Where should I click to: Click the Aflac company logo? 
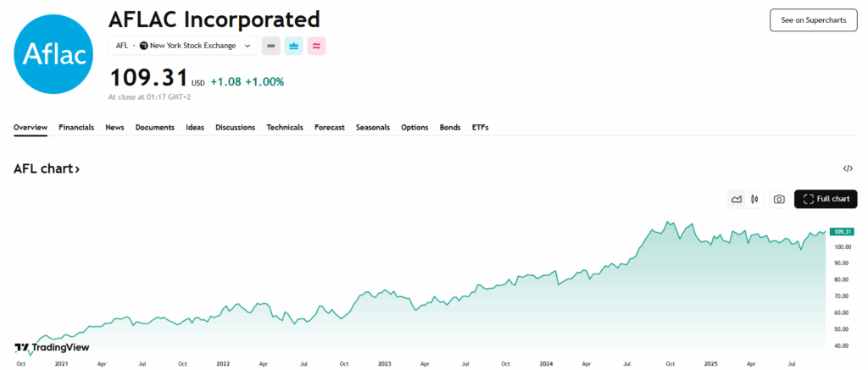click(54, 54)
